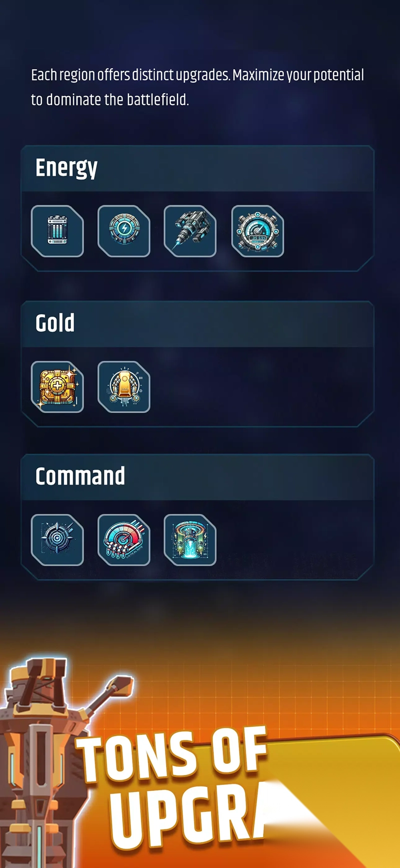The height and width of the screenshot is (868, 400).
Task: Tap the 'Each region offers distinct upgrades' description
Action: 197,88
